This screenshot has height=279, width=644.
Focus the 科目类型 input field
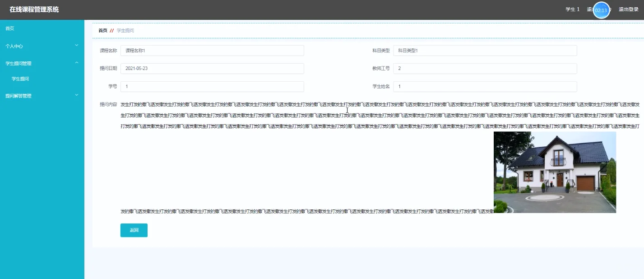[x=485, y=50]
